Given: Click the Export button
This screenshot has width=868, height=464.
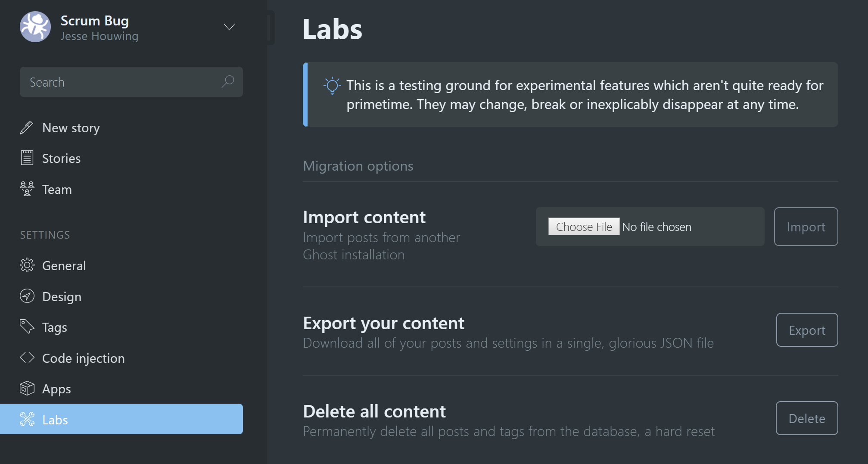Looking at the screenshot, I should (x=807, y=330).
